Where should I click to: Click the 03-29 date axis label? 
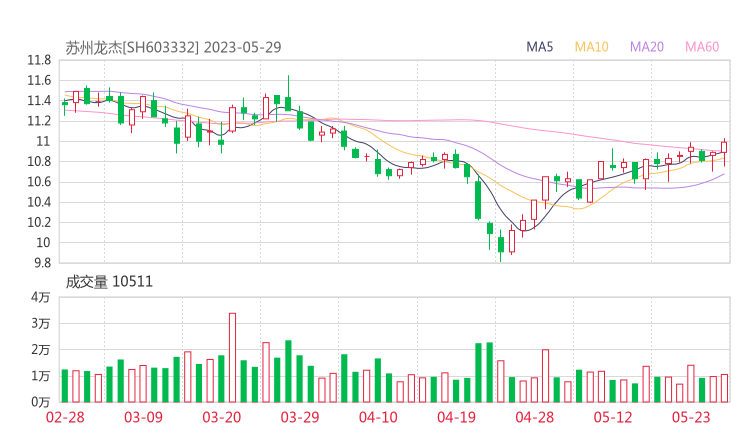click(x=300, y=417)
